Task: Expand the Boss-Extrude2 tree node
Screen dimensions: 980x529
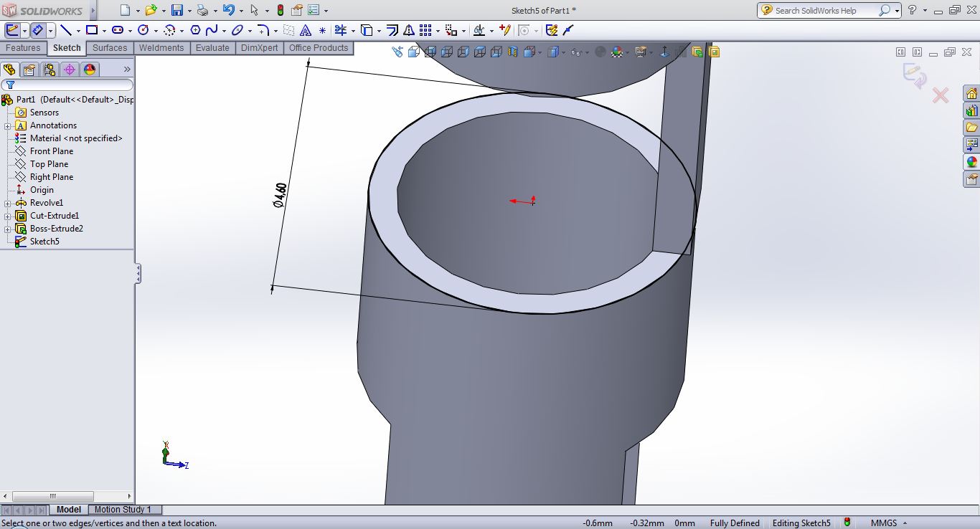Action: (7, 229)
